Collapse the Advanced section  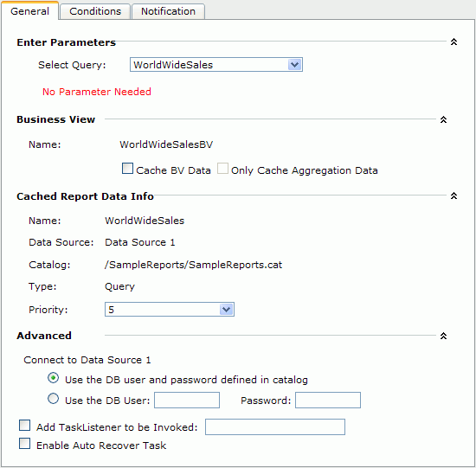click(443, 336)
